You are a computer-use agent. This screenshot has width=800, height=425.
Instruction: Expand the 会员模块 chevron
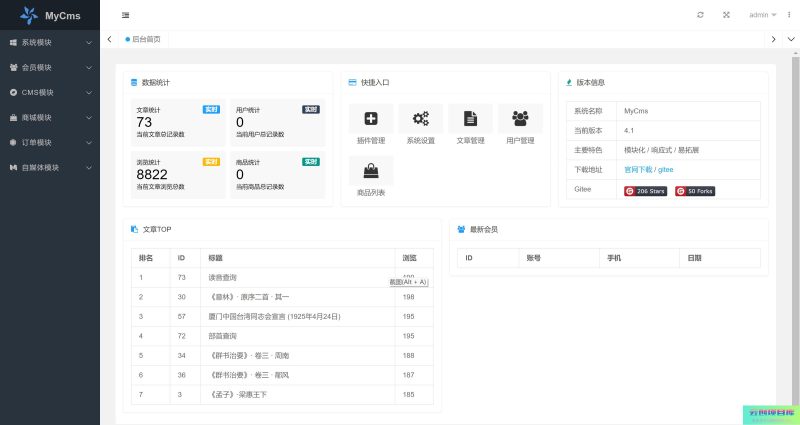(89, 68)
